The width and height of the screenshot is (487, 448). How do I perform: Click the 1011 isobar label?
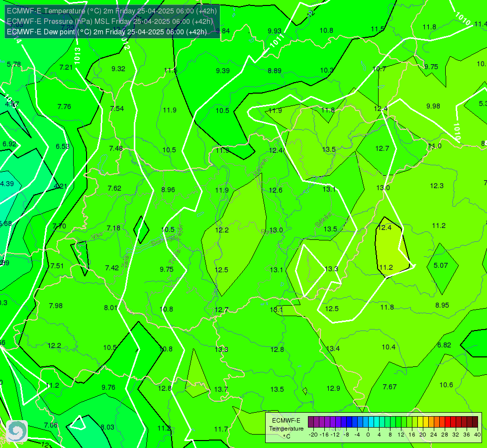coord(277,41)
